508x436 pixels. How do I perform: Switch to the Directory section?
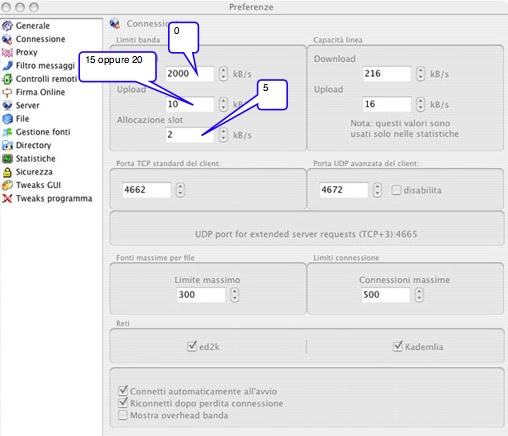[33, 145]
